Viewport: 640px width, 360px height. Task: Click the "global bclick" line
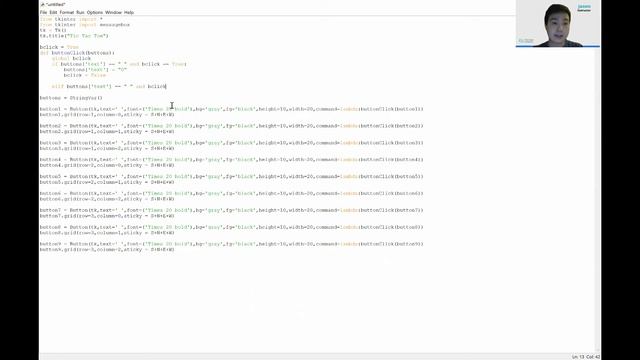[71, 58]
